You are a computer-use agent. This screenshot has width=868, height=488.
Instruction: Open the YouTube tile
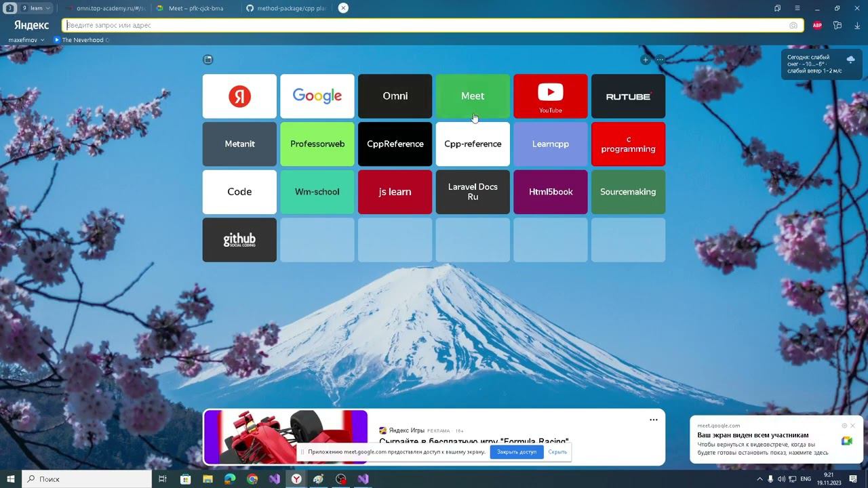click(x=550, y=96)
